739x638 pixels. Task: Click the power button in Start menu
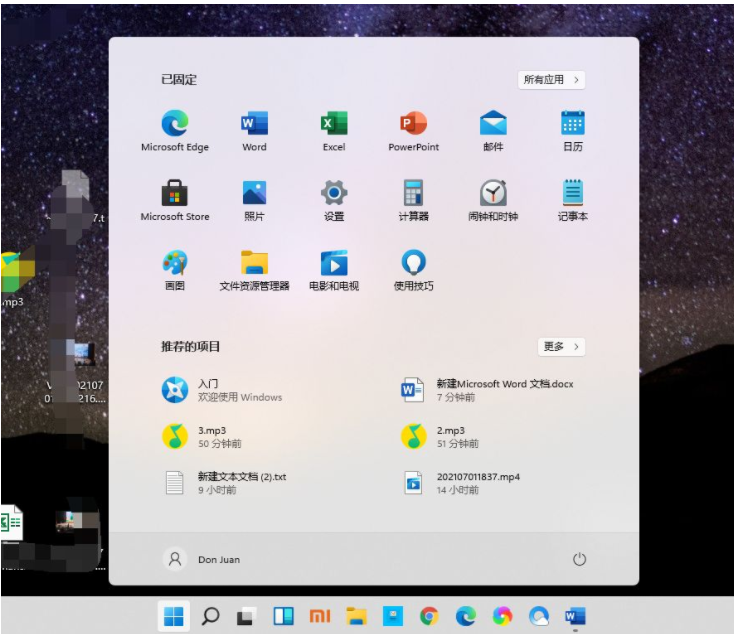(579, 560)
